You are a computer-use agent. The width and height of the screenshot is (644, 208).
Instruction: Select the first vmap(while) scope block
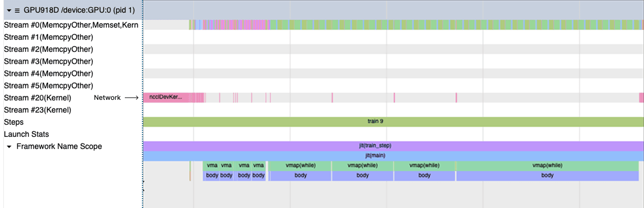pos(300,166)
